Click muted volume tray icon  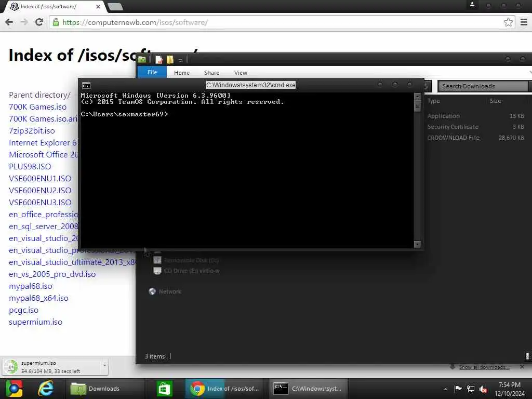click(x=483, y=389)
